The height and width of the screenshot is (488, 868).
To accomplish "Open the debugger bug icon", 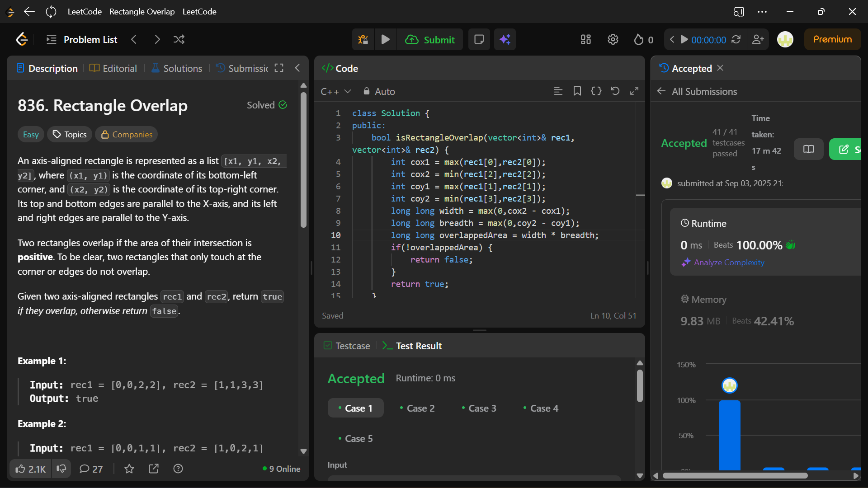I will pyautogui.click(x=363, y=40).
